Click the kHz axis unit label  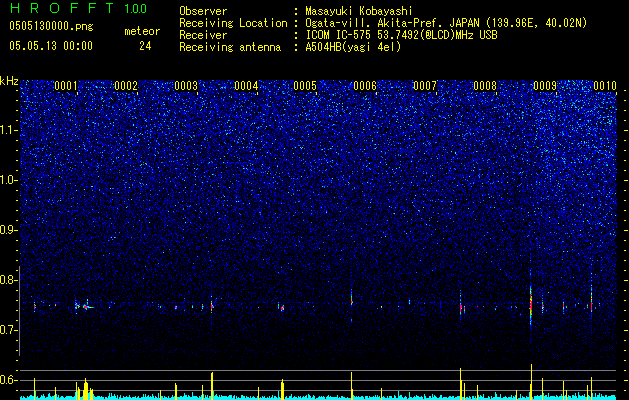[x=9, y=81]
